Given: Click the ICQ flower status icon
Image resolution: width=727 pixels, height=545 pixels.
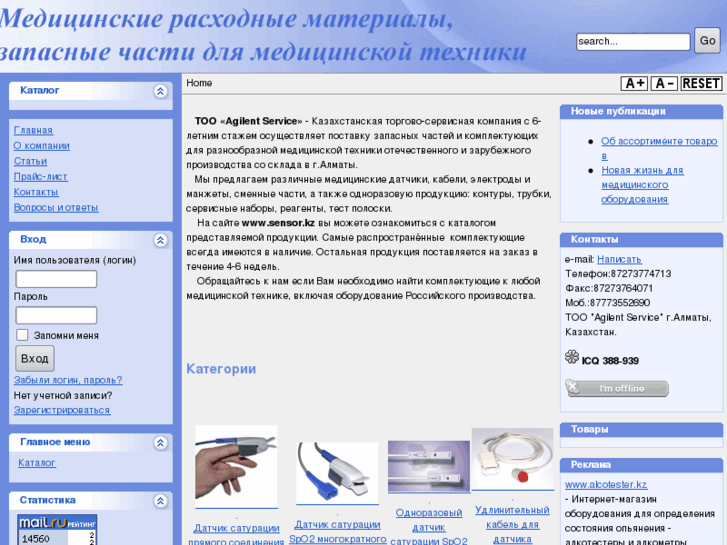Looking at the screenshot, I should pos(572,357).
